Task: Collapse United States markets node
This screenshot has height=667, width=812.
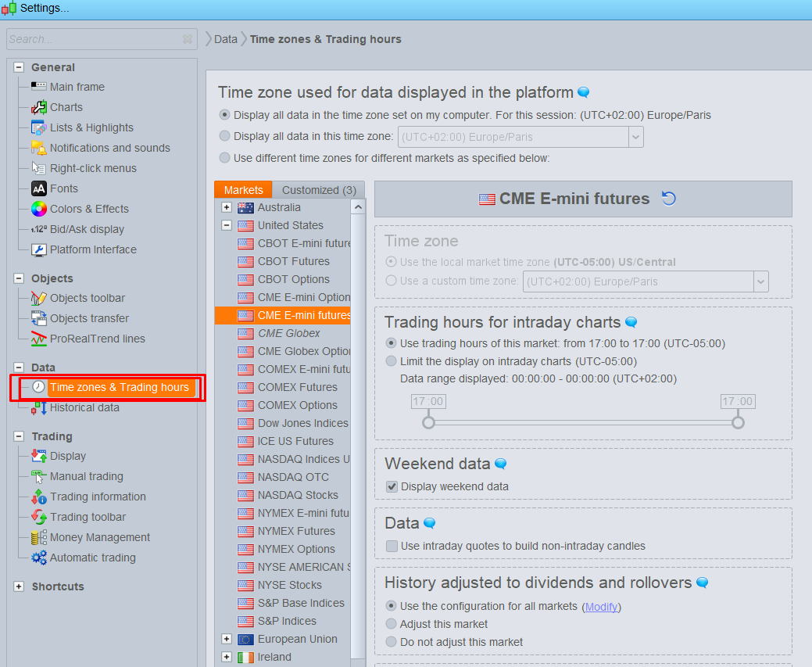Action: (x=227, y=225)
